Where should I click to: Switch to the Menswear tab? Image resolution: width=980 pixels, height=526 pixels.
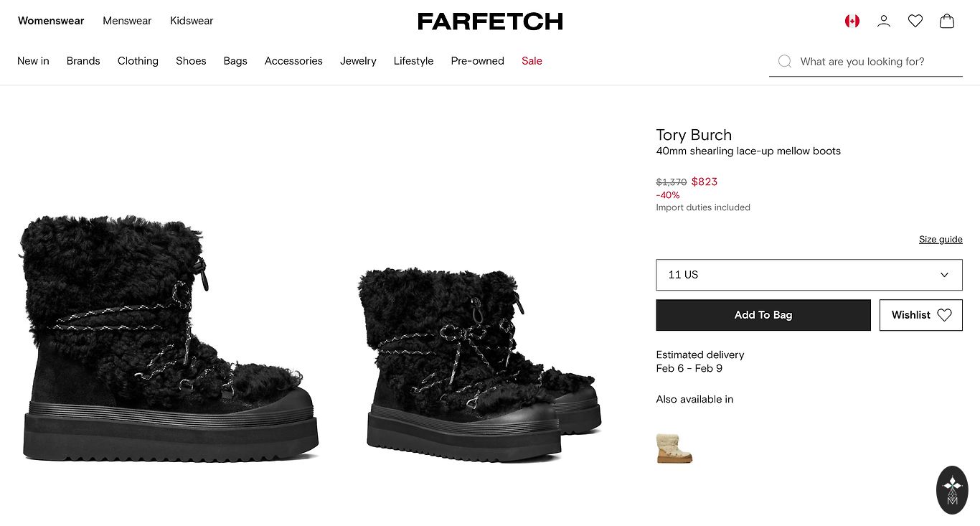(127, 21)
